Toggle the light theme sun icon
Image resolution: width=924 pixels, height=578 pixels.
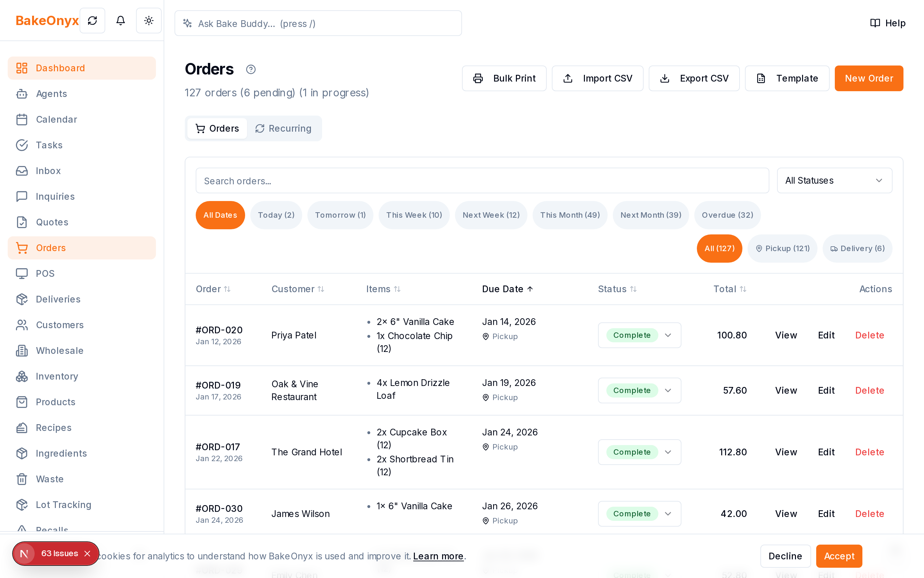click(x=149, y=21)
